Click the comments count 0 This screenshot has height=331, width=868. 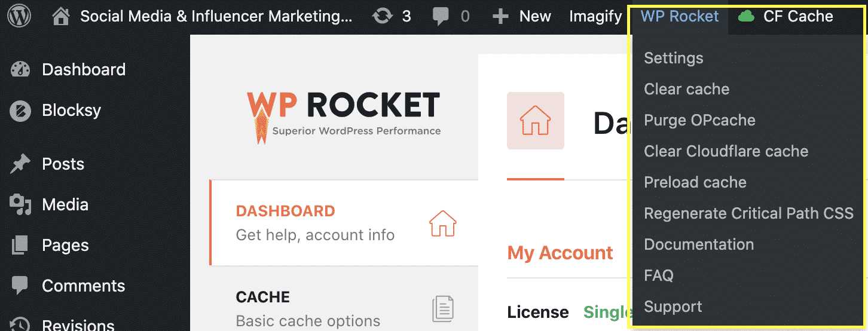[x=465, y=17]
